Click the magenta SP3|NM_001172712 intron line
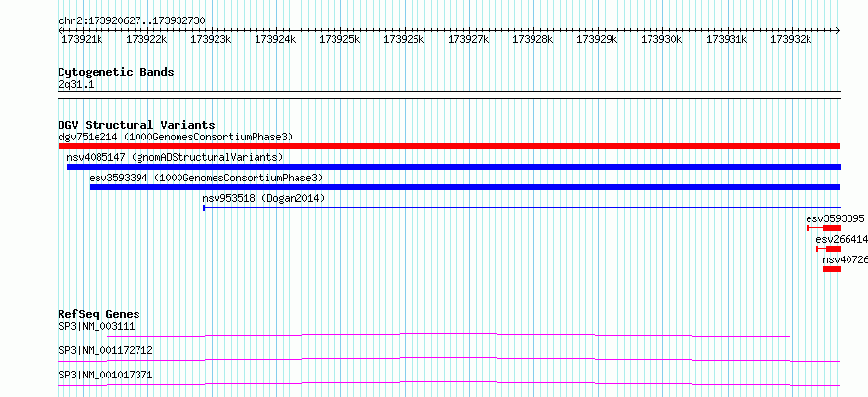 pyautogui.click(x=449, y=359)
